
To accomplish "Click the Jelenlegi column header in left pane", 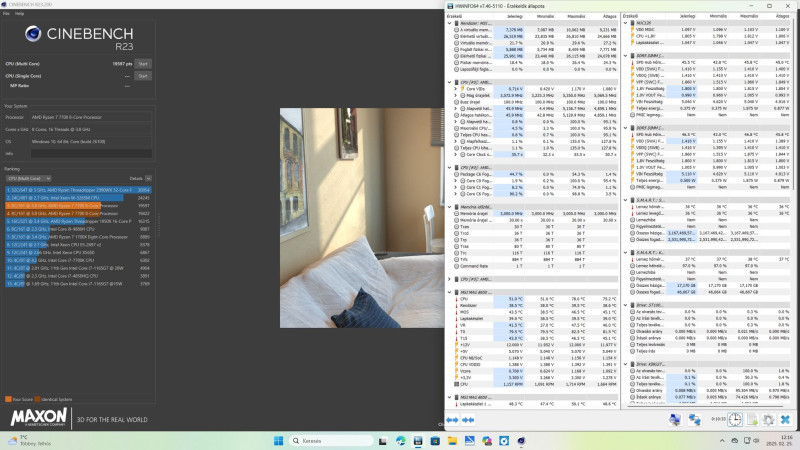I will pyautogui.click(x=514, y=16).
